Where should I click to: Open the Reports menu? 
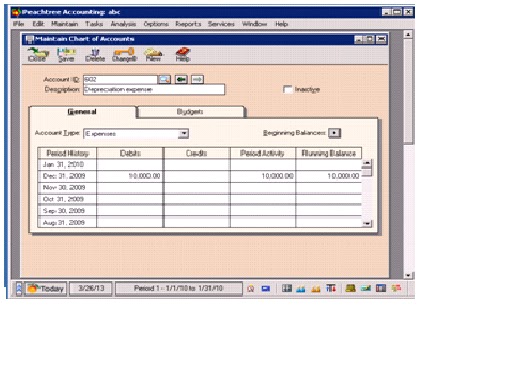coord(188,24)
